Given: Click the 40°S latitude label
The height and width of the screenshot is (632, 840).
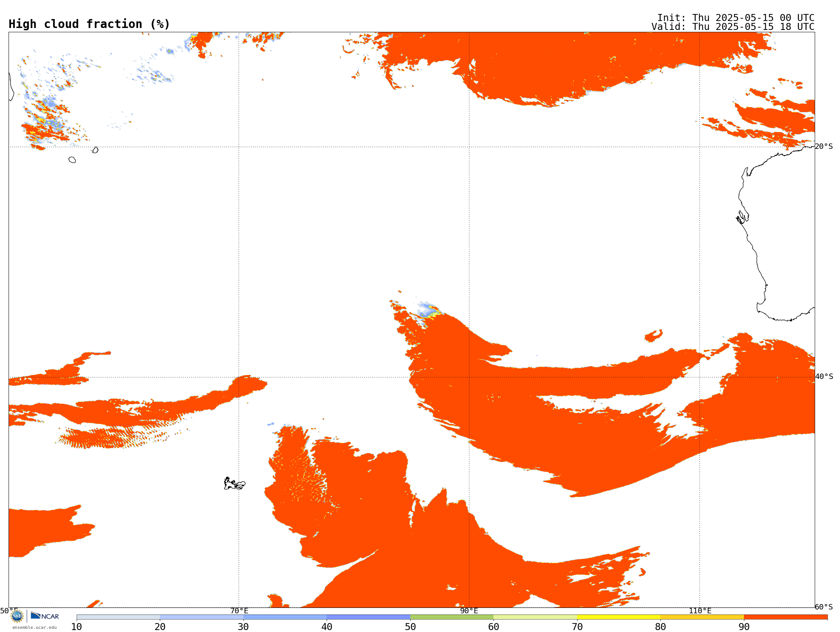Looking at the screenshot, I should [x=824, y=377].
